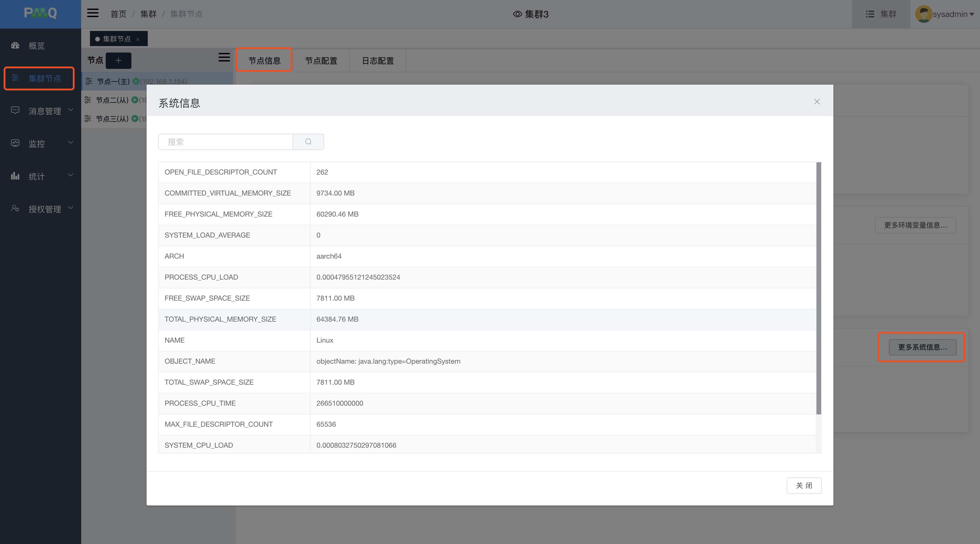This screenshot has height=544, width=980.
Task: Open 概览 dashboard in sidebar
Action: (x=37, y=46)
